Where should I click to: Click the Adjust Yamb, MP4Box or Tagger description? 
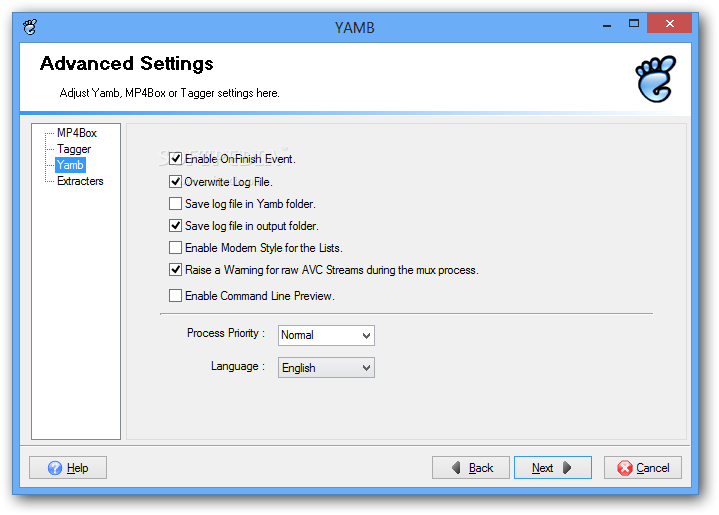pyautogui.click(x=169, y=93)
